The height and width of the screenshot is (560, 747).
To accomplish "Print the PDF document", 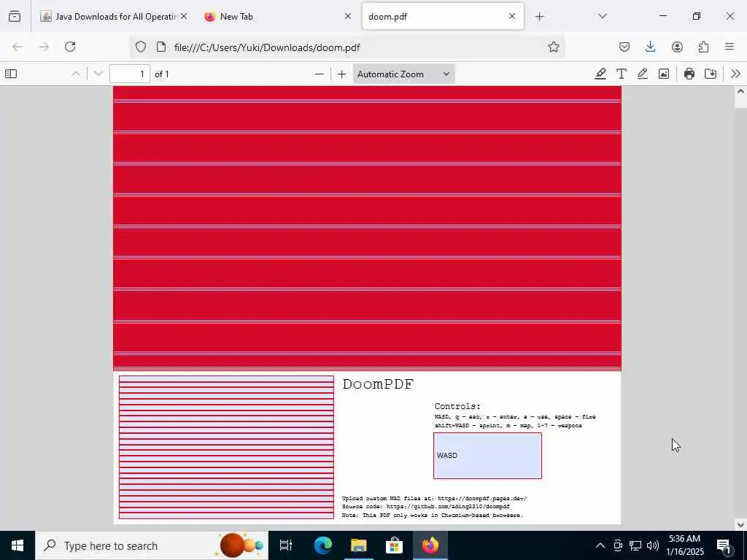I will (689, 74).
